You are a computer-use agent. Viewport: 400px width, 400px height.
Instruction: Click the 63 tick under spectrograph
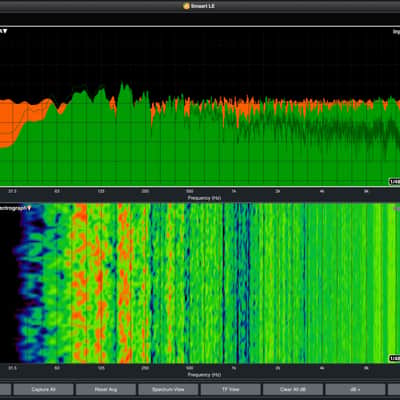[x=57, y=368]
